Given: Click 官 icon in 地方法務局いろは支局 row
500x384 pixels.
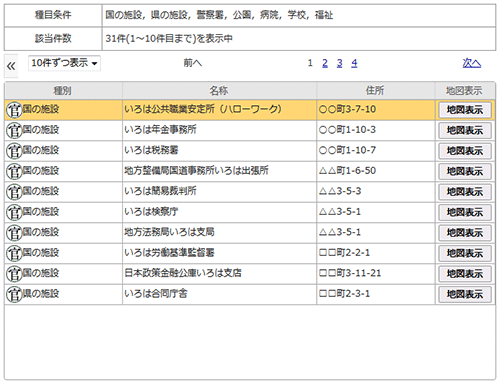Looking at the screenshot, I should [x=14, y=233].
